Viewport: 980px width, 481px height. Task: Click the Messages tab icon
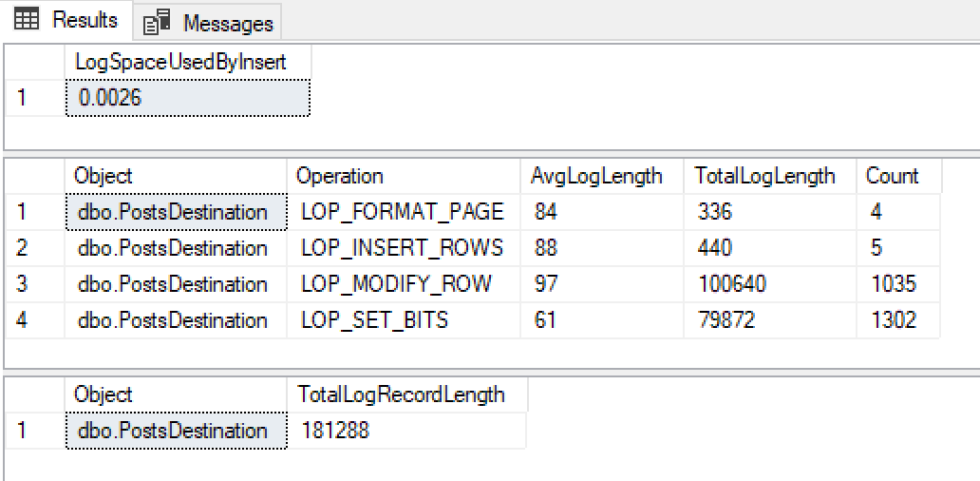click(x=158, y=22)
